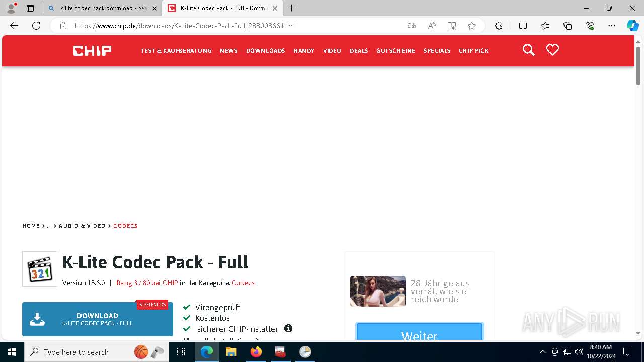
Task: Open Task View on taskbar
Action: [x=181, y=352]
